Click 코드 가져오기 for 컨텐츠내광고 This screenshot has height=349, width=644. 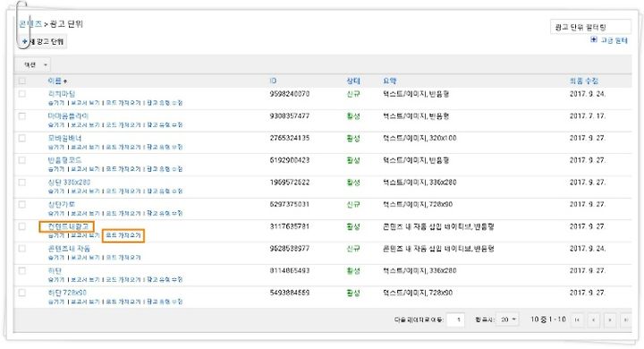click(123, 235)
